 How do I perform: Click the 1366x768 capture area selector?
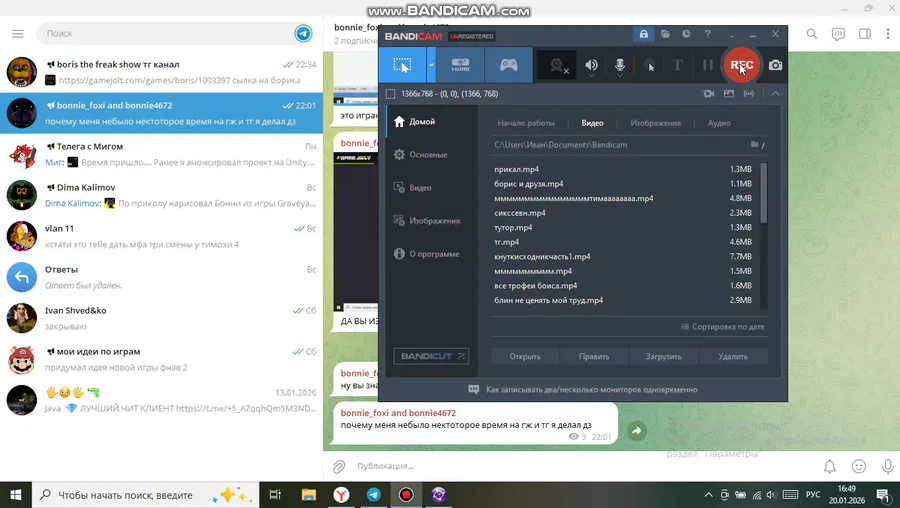pos(442,94)
